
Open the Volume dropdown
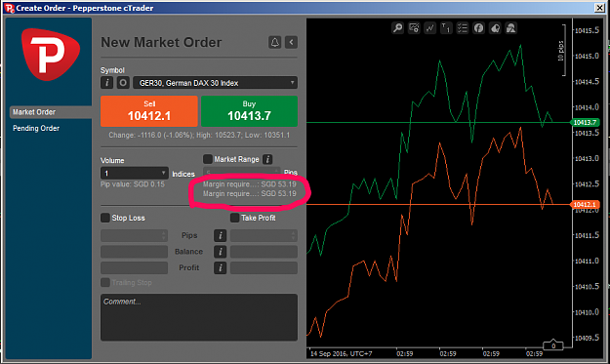click(x=135, y=173)
